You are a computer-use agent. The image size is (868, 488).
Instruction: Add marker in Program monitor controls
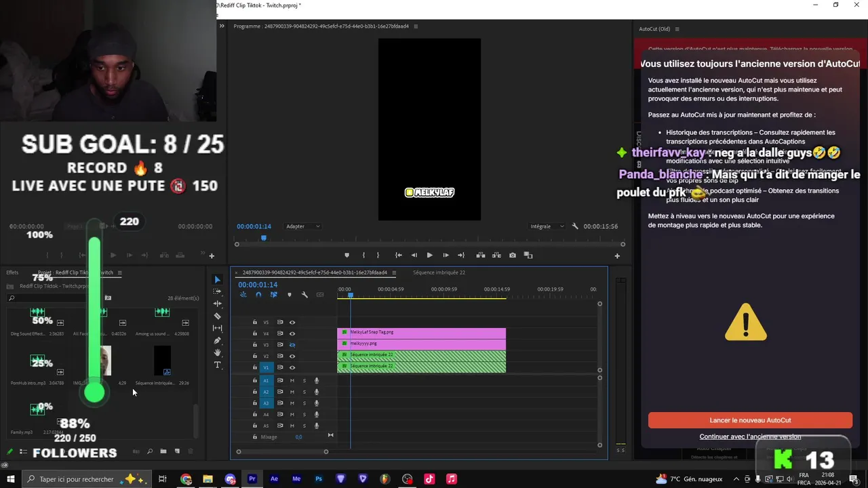click(x=347, y=256)
